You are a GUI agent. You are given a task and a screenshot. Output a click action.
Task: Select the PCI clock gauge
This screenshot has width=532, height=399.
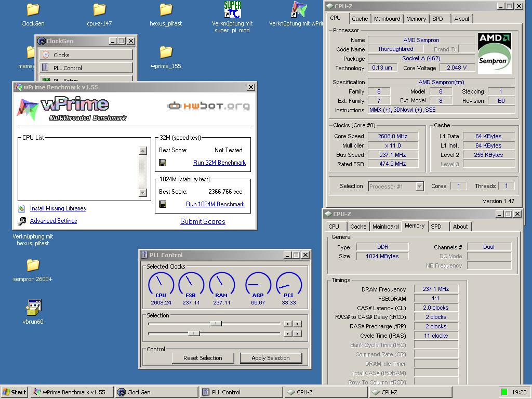(289, 284)
